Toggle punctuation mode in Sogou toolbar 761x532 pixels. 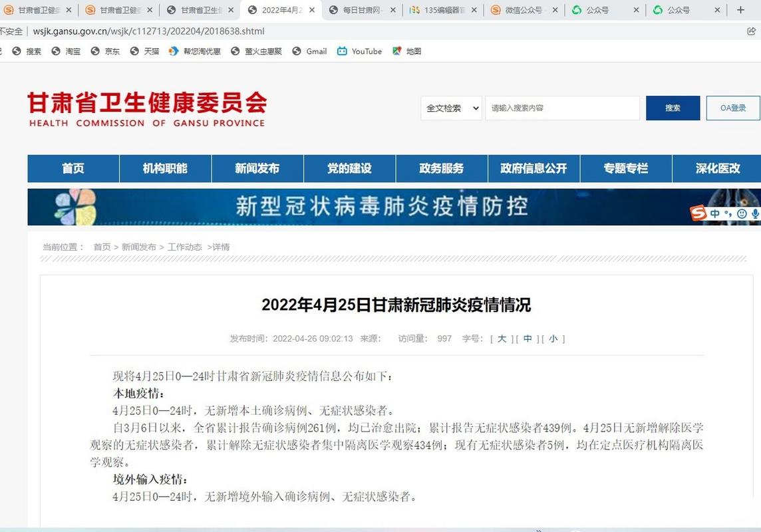pyautogui.click(x=728, y=214)
